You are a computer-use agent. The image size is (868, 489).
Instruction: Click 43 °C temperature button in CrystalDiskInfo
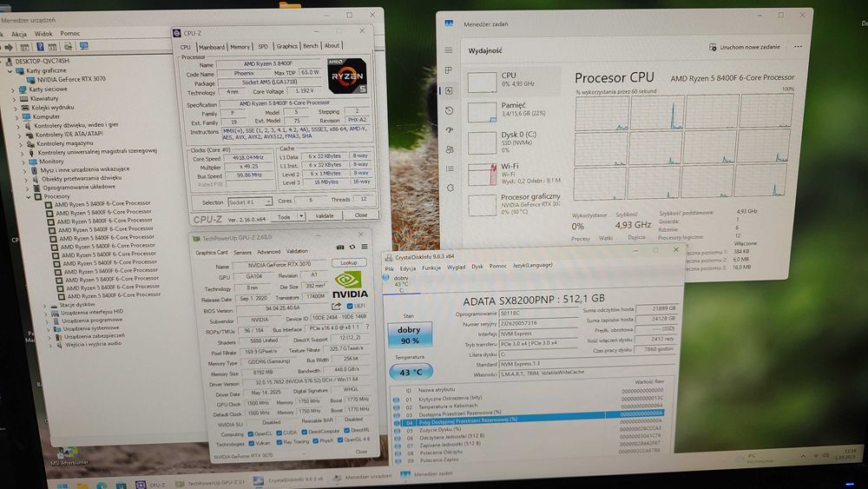coord(411,372)
